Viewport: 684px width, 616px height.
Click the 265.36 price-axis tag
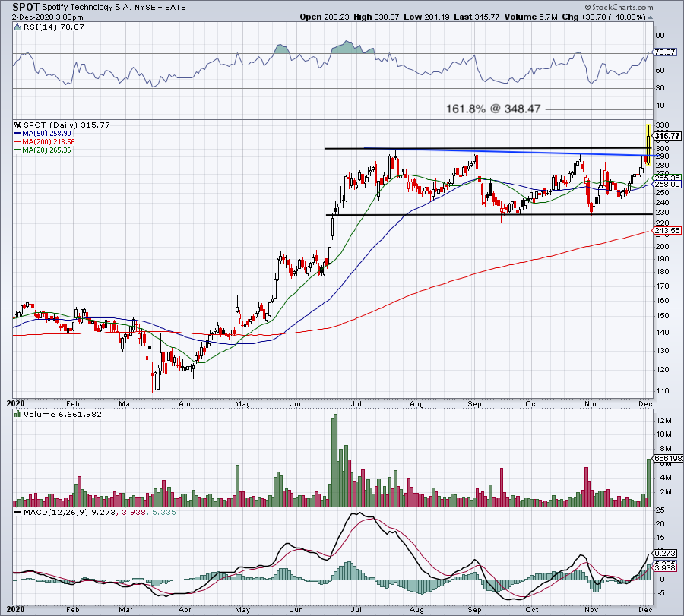click(667, 178)
